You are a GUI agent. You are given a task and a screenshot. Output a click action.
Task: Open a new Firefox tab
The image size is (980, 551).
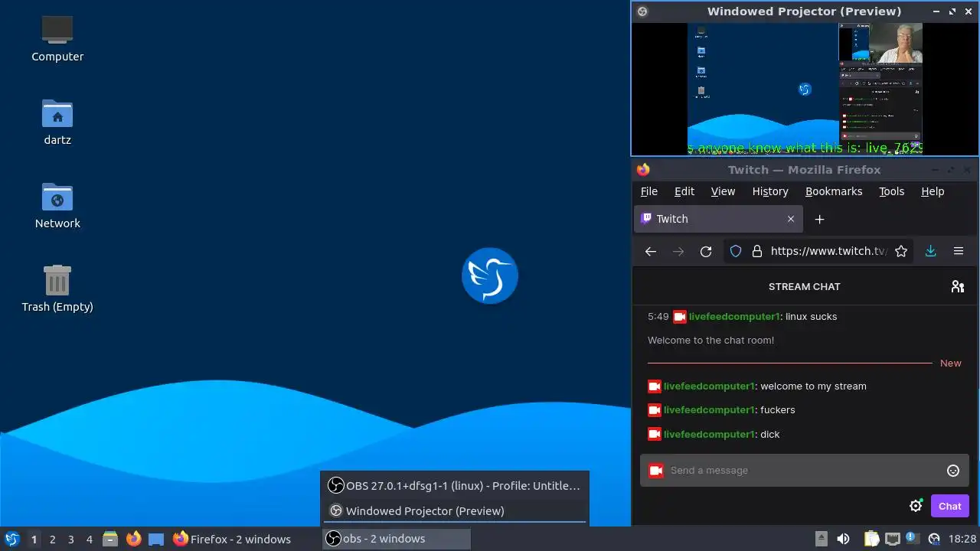(819, 220)
